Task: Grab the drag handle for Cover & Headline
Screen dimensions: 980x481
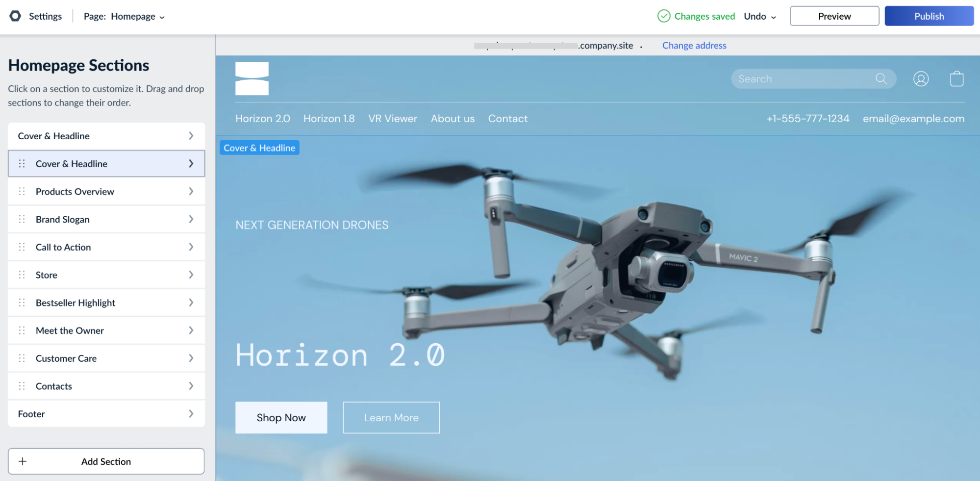Action: tap(22, 164)
